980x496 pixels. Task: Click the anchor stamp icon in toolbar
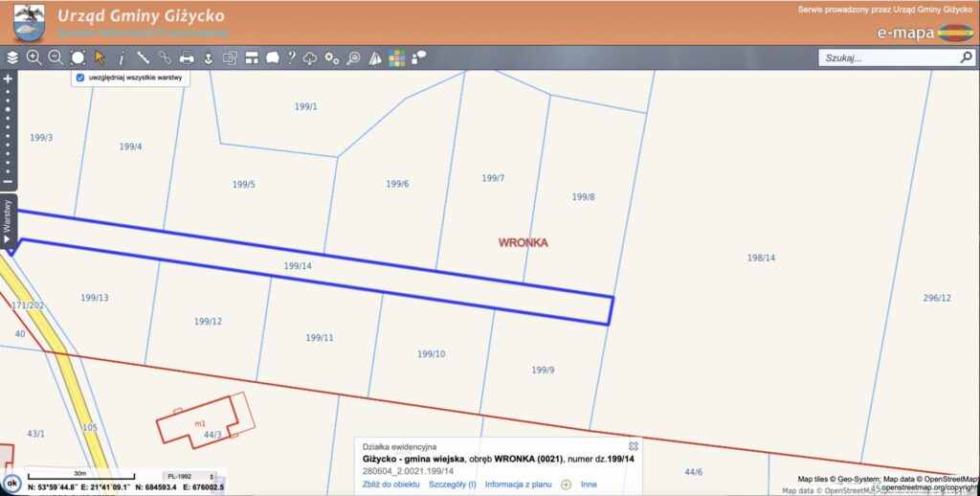tap(208, 58)
